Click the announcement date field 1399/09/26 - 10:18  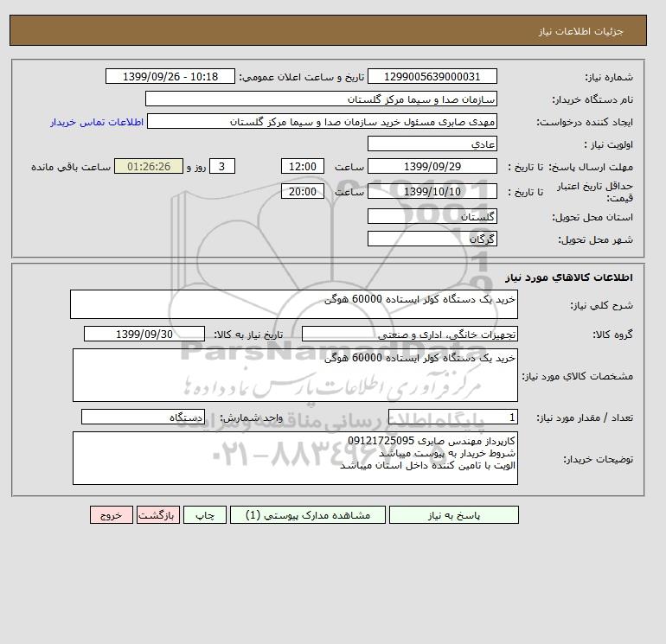coord(170,76)
